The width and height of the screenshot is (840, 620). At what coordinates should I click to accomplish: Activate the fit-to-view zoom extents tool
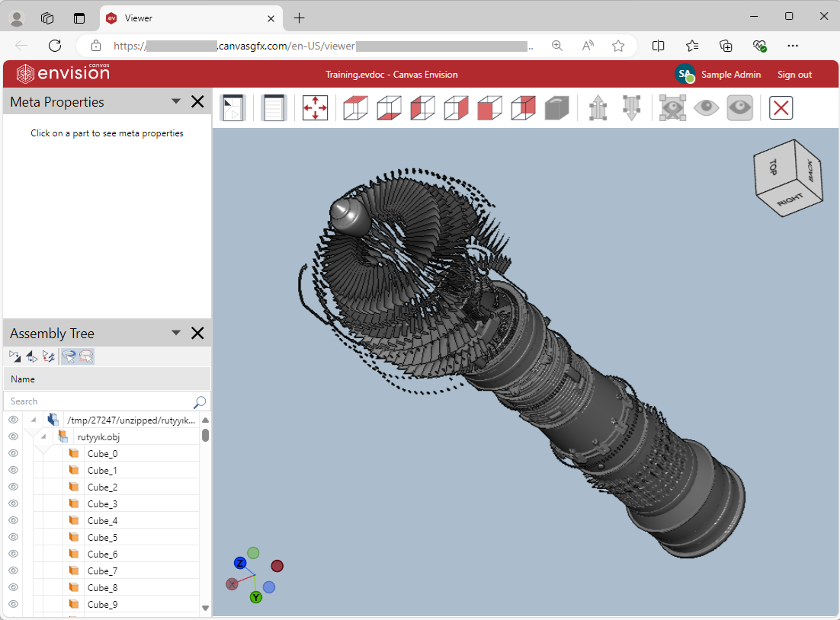[x=315, y=107]
